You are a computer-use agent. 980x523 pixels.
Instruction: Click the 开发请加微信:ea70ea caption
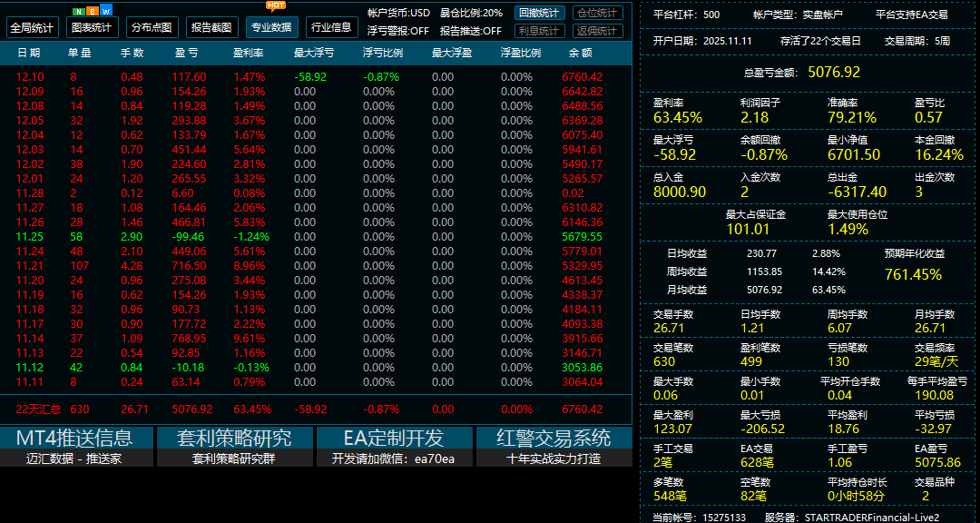(x=394, y=458)
